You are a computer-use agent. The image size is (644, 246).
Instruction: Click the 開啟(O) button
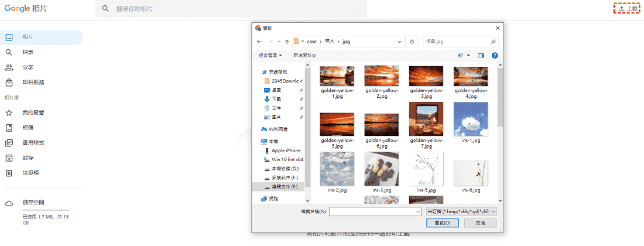point(443,223)
